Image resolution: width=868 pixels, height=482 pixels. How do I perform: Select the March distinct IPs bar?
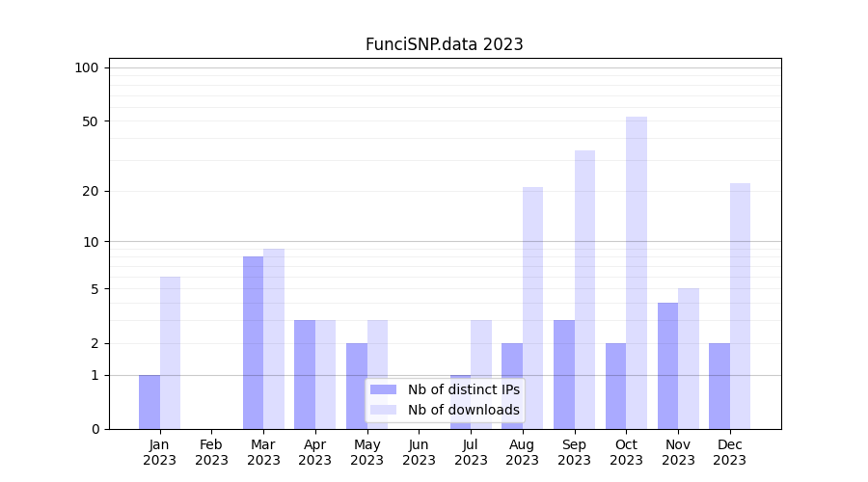(253, 342)
